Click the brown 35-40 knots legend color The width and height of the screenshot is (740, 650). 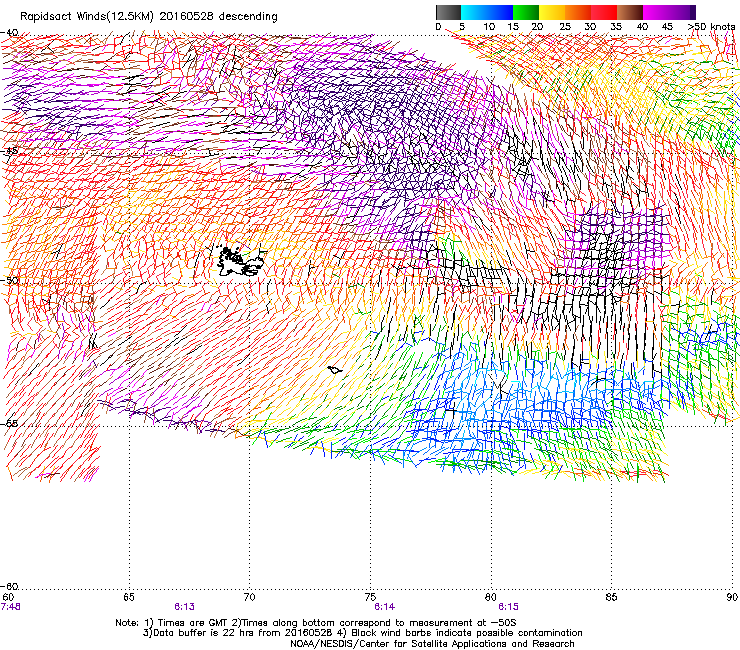point(630,12)
